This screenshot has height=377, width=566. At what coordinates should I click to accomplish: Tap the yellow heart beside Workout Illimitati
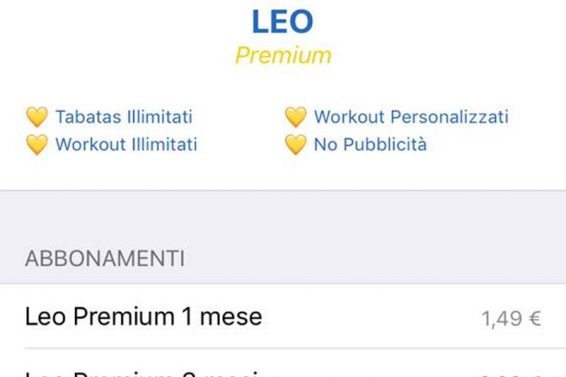(37, 144)
